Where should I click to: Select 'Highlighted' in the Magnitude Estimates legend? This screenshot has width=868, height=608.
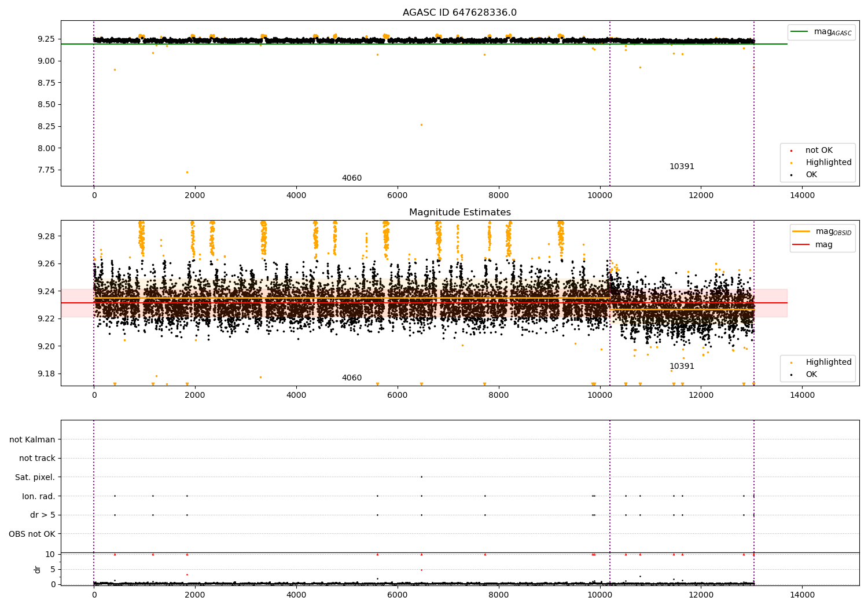829,362
